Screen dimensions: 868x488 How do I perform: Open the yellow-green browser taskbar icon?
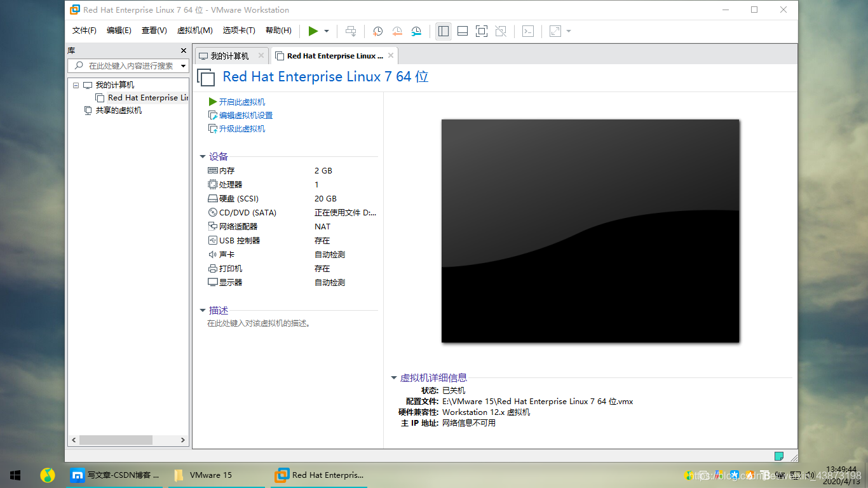pos(48,475)
